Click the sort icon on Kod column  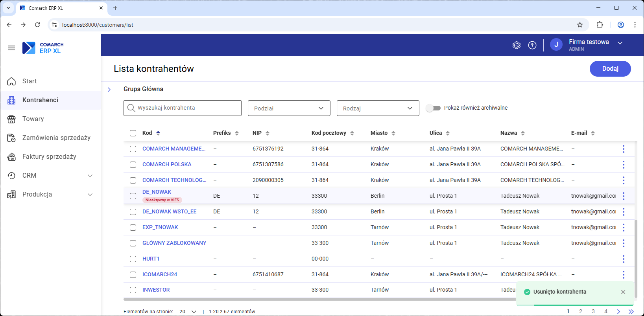pos(158,133)
